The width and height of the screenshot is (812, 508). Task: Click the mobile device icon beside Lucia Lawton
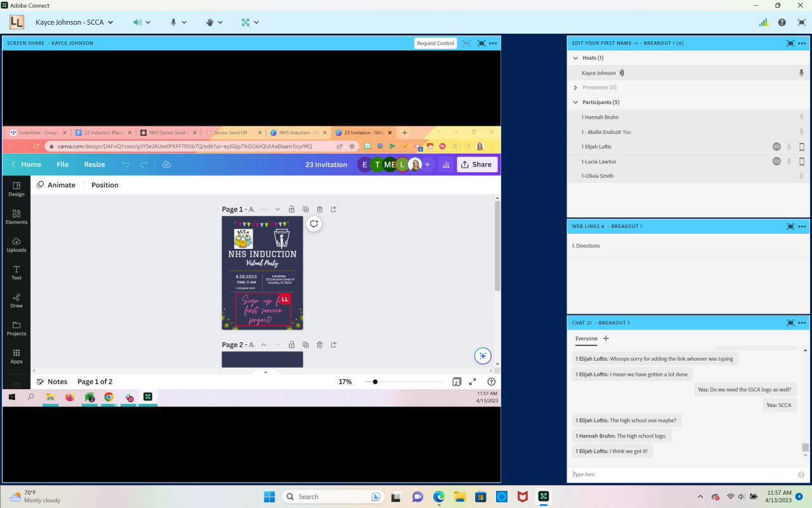[802, 161]
